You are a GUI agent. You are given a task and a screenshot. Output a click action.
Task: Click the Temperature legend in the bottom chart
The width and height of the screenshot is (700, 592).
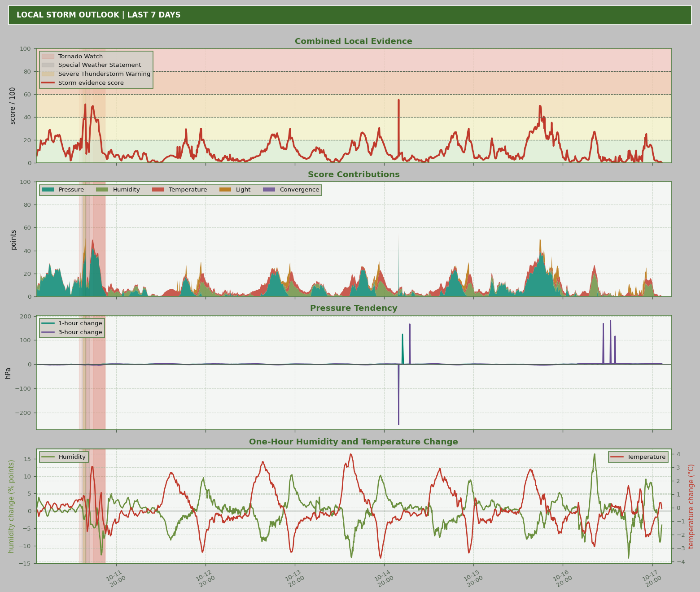click(638, 457)
